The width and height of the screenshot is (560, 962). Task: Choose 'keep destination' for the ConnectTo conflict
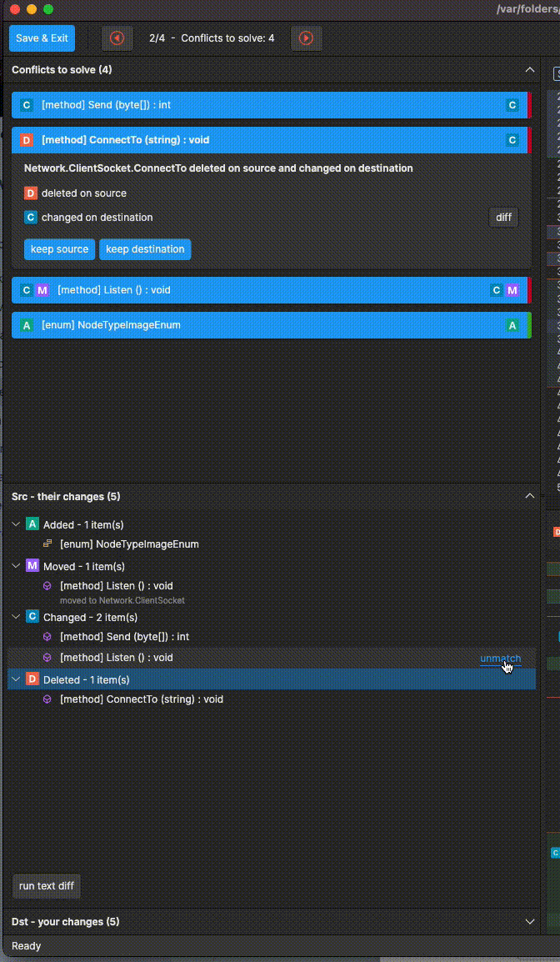[x=145, y=248]
